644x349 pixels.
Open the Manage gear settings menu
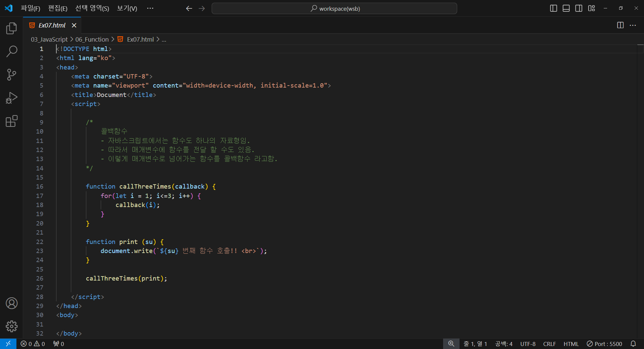[x=11, y=326]
